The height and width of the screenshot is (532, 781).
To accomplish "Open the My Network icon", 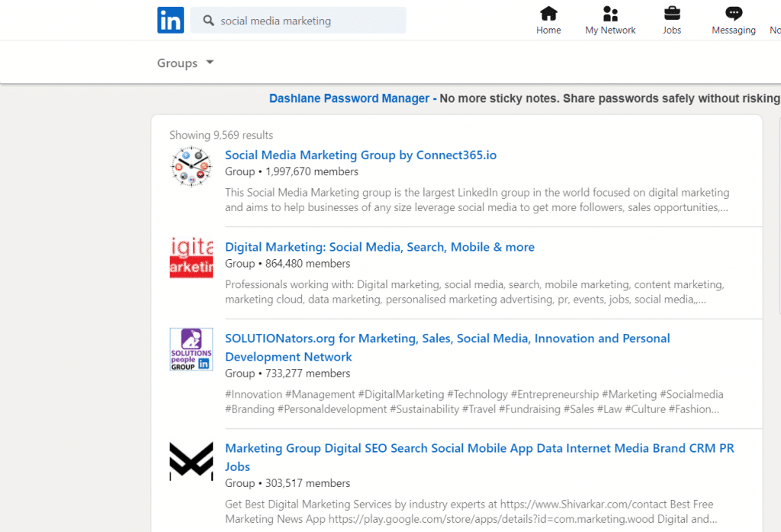I will click(x=610, y=14).
